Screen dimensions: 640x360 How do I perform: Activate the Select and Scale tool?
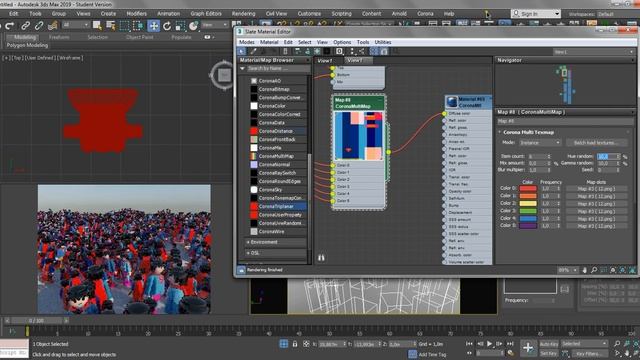point(180,26)
